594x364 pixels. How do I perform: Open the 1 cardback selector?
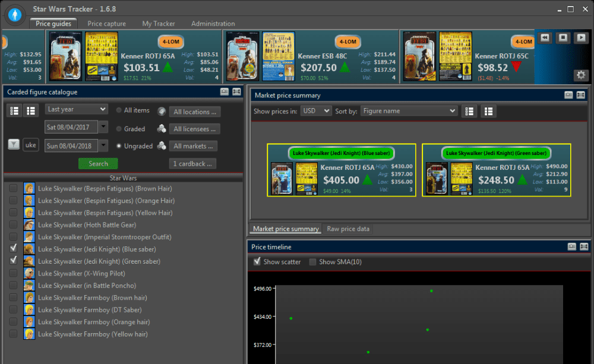click(x=192, y=164)
